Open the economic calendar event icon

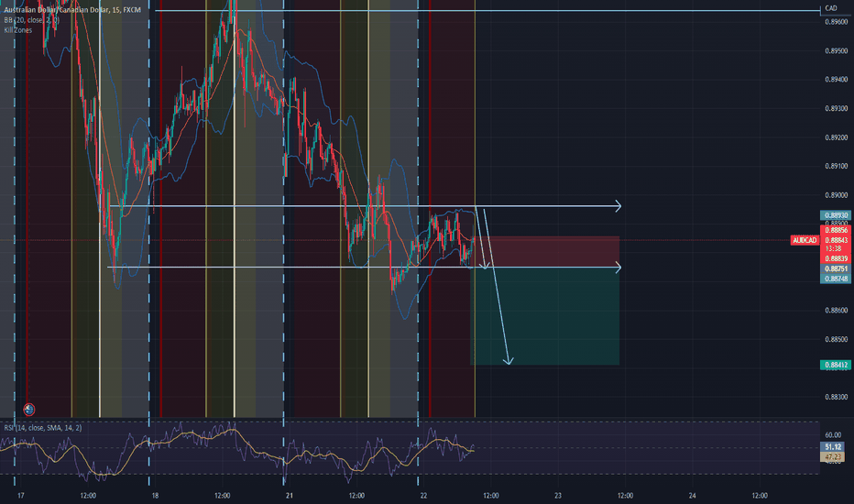click(x=29, y=409)
